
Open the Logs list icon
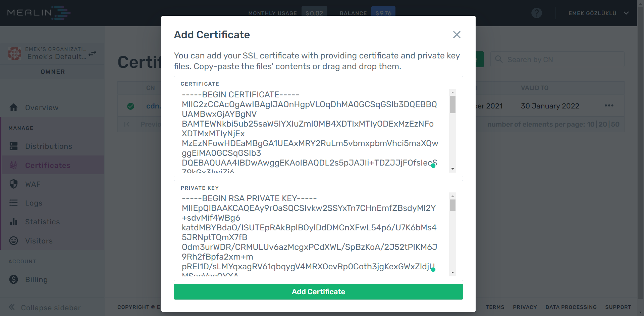pos(13,203)
